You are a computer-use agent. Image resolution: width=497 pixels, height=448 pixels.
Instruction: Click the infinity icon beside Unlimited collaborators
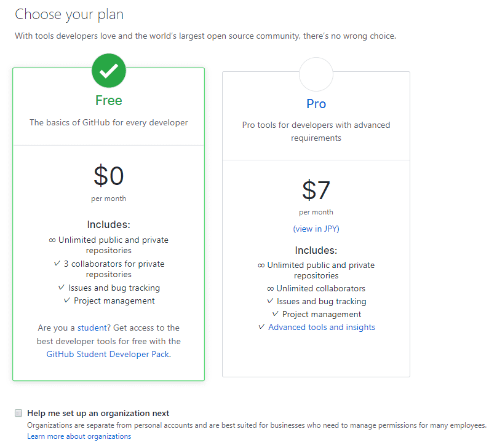click(270, 289)
